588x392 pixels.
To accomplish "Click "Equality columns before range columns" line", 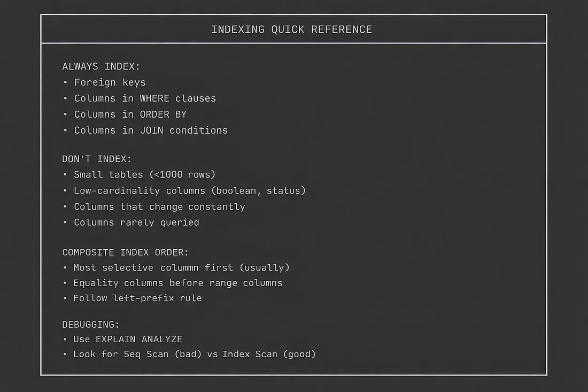I will (177, 283).
